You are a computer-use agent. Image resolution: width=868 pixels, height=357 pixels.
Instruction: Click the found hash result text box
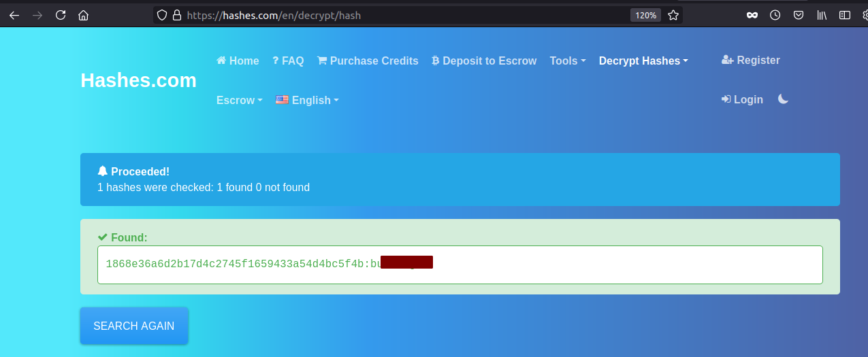click(460, 265)
